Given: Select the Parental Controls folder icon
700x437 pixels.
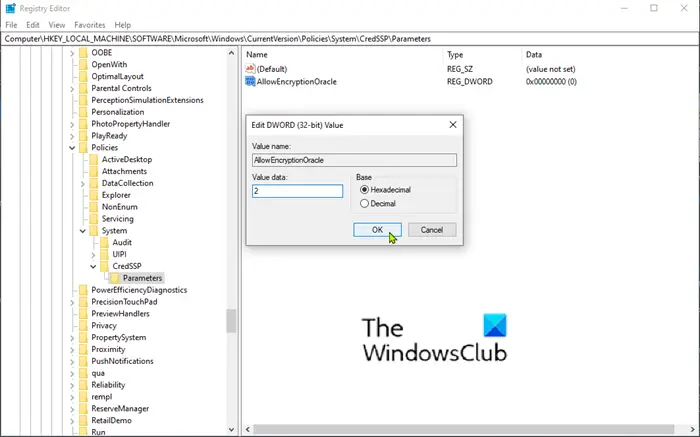Looking at the screenshot, I should 83,88.
